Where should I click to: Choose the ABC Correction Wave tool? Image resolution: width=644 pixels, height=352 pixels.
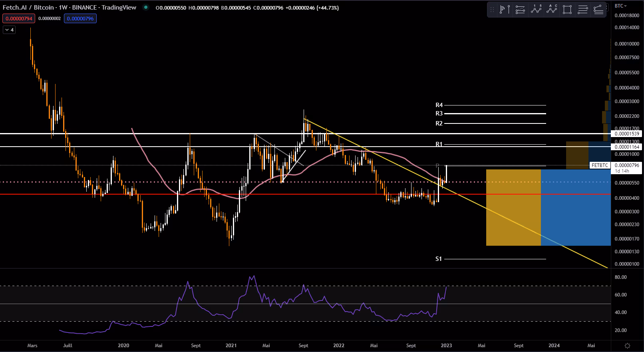552,10
